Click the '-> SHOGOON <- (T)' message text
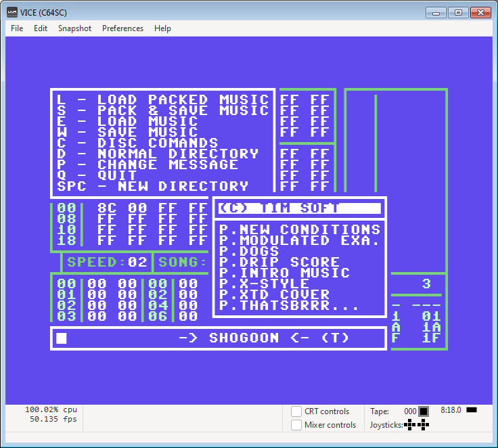Viewport: 498px width, 448px height. 264,338
